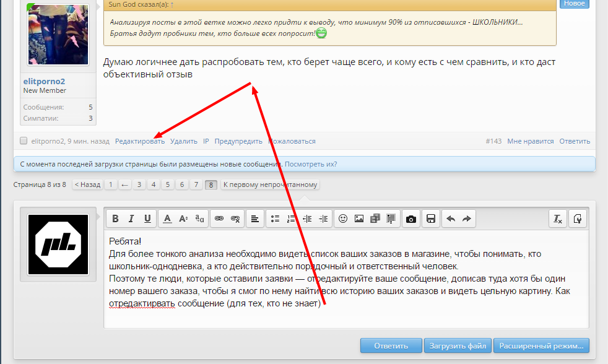Toggle bold formatting in editor
Screen dimensions: 608x364
pos(115,219)
